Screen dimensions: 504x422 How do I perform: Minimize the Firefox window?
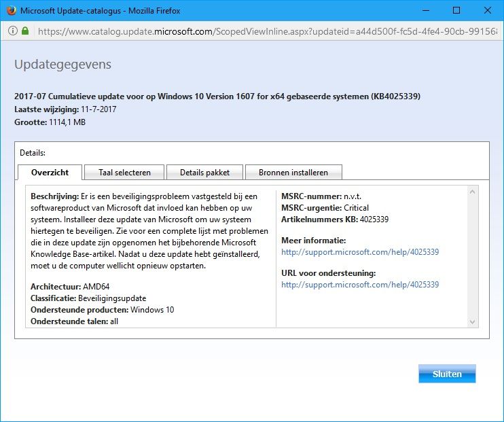(x=426, y=10)
